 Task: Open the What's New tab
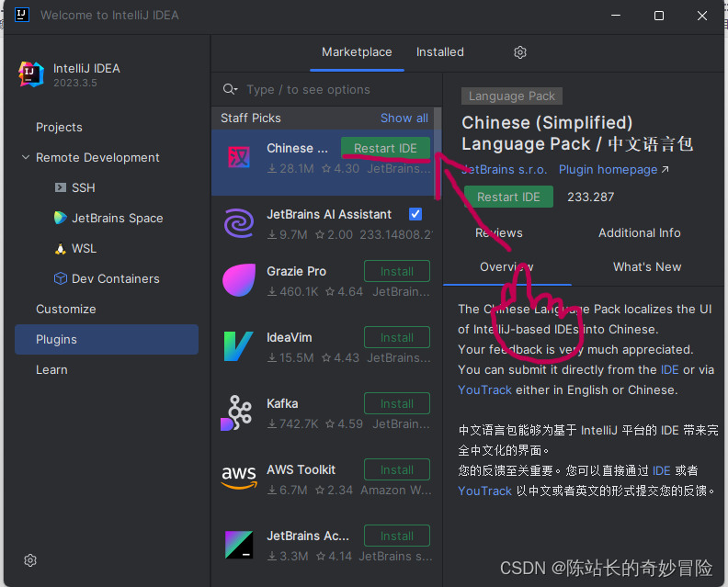coord(647,266)
